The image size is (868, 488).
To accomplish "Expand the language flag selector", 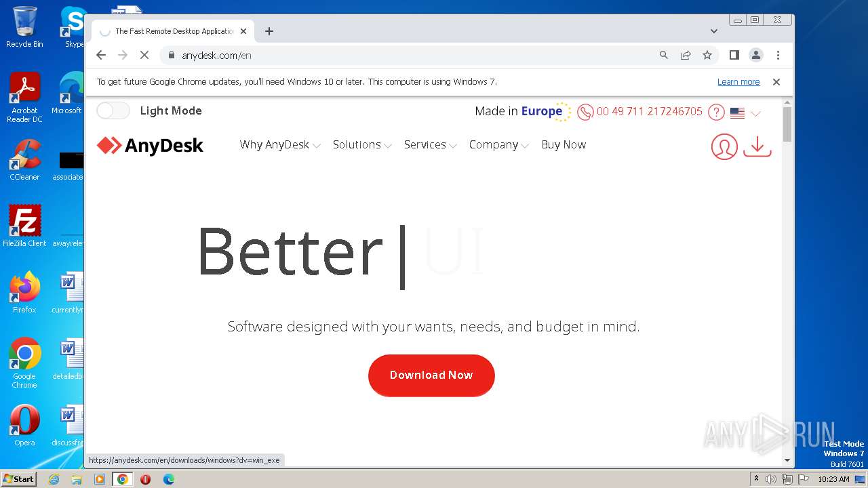I will pos(745,113).
